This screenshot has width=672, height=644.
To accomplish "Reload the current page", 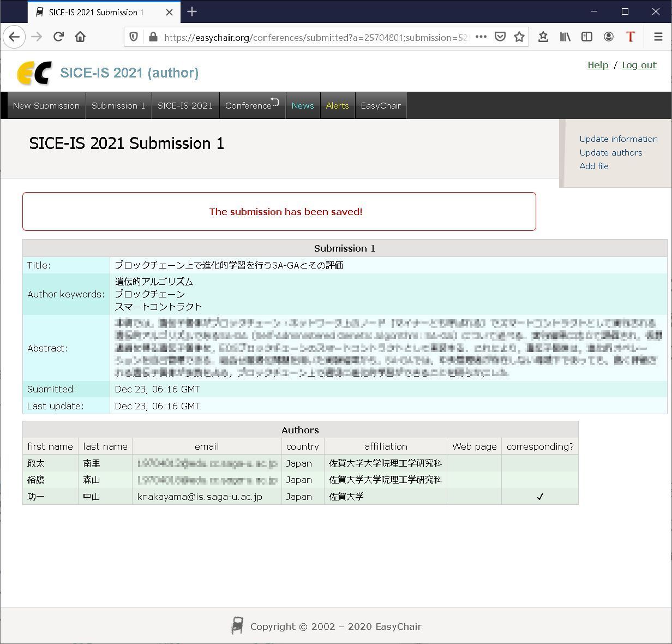I will coord(58,37).
